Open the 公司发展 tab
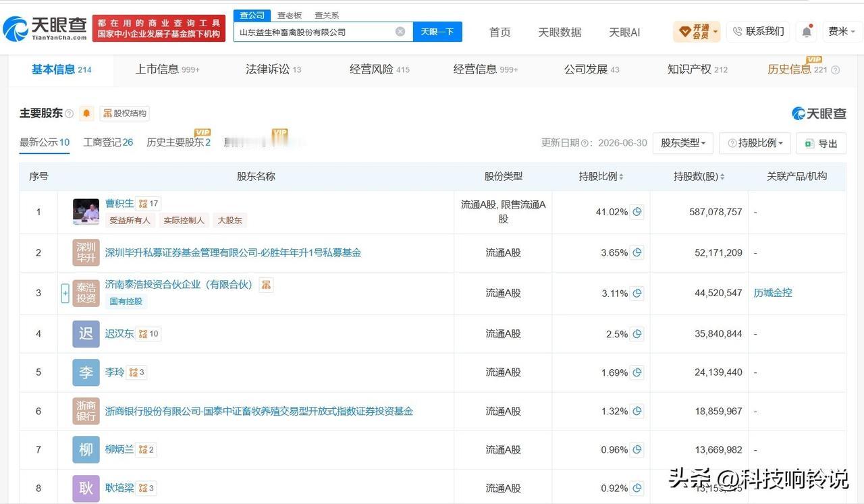 click(x=591, y=69)
